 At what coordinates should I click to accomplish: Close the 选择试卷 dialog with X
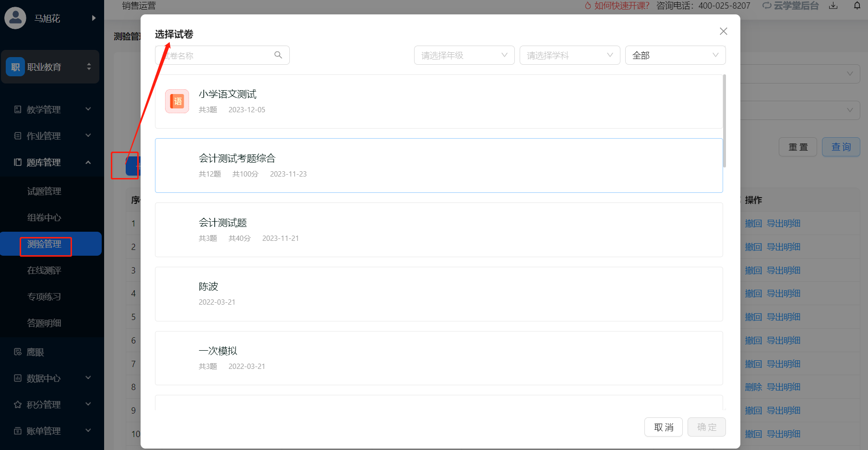coord(724,31)
